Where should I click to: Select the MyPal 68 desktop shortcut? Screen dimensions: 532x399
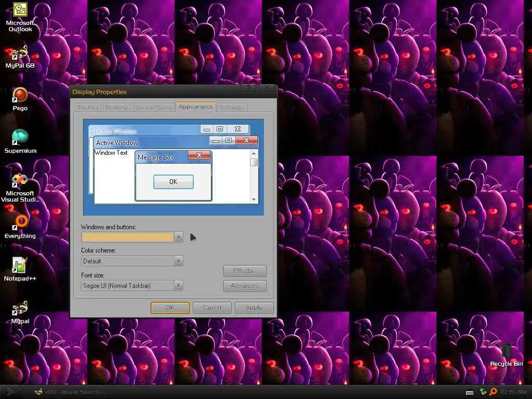(20, 57)
